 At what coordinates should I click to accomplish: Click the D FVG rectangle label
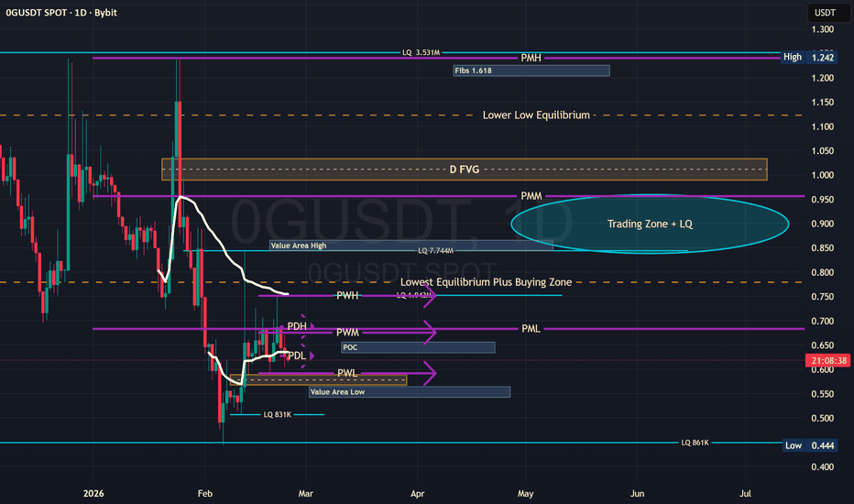(464, 170)
